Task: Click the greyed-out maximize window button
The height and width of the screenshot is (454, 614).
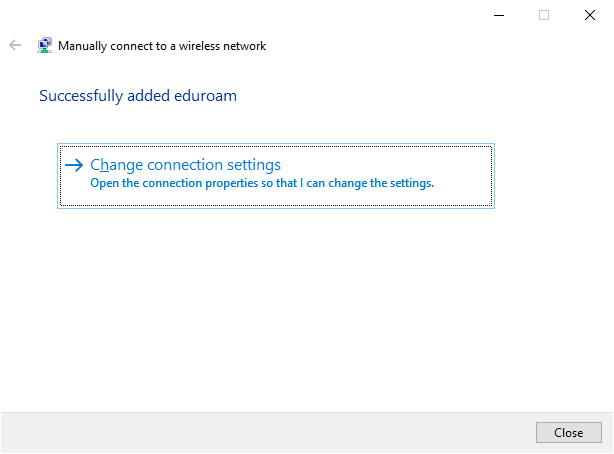Action: (x=544, y=15)
